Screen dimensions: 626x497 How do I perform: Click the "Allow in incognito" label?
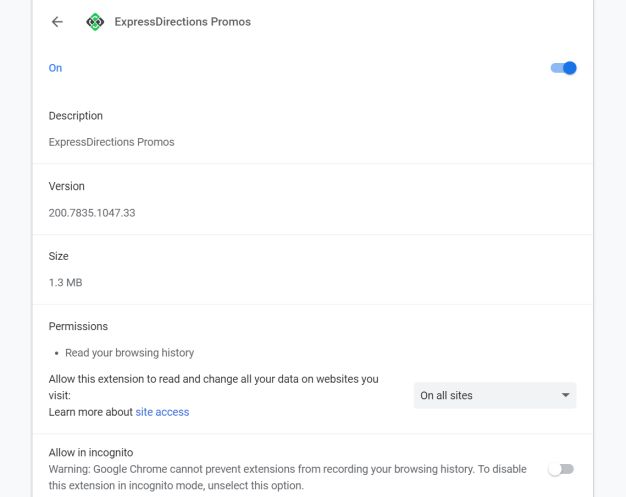pyautogui.click(x=91, y=452)
